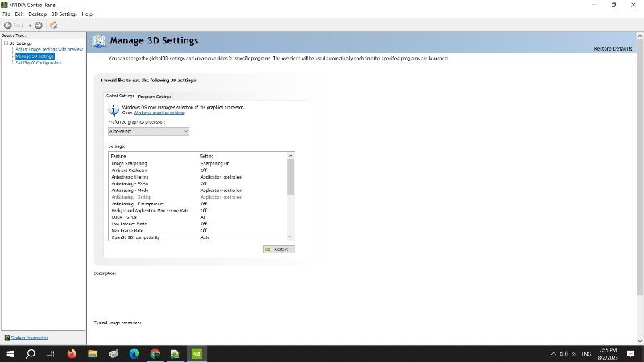Open the Windows graphics settings link
644x362 pixels.
pyautogui.click(x=159, y=113)
